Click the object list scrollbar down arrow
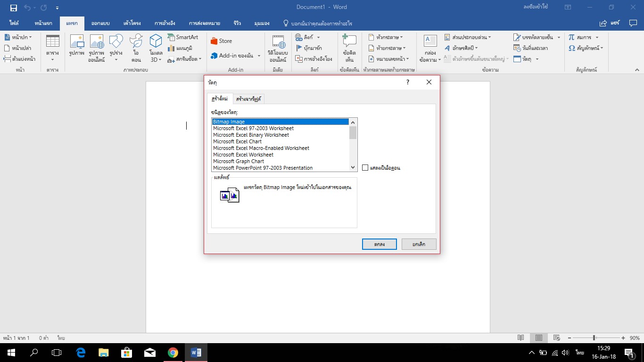644x362 pixels. point(353,167)
